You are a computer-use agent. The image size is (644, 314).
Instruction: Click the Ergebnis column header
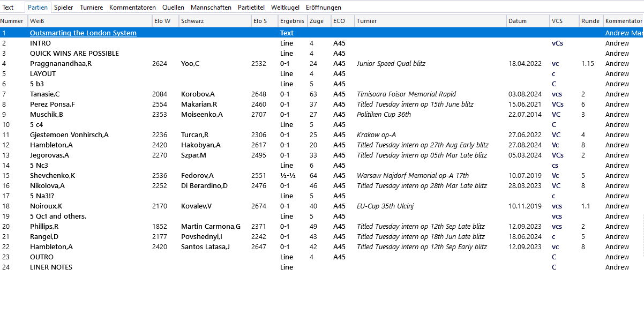291,21
